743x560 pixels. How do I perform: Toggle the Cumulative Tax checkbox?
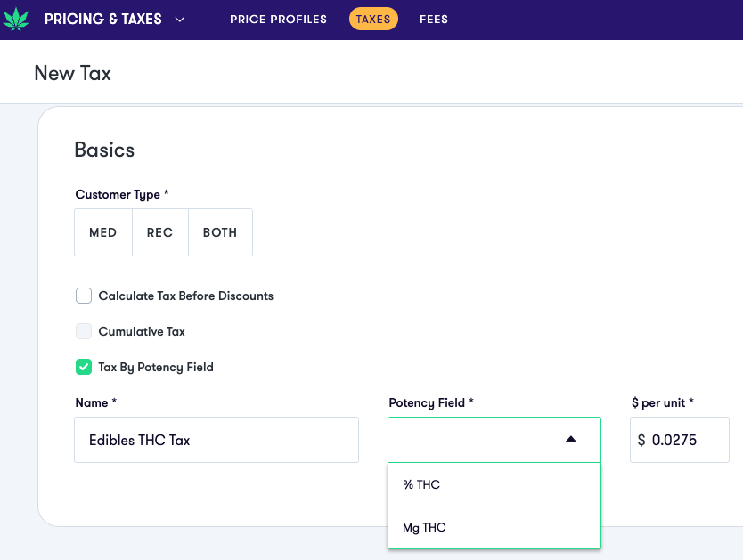84,331
